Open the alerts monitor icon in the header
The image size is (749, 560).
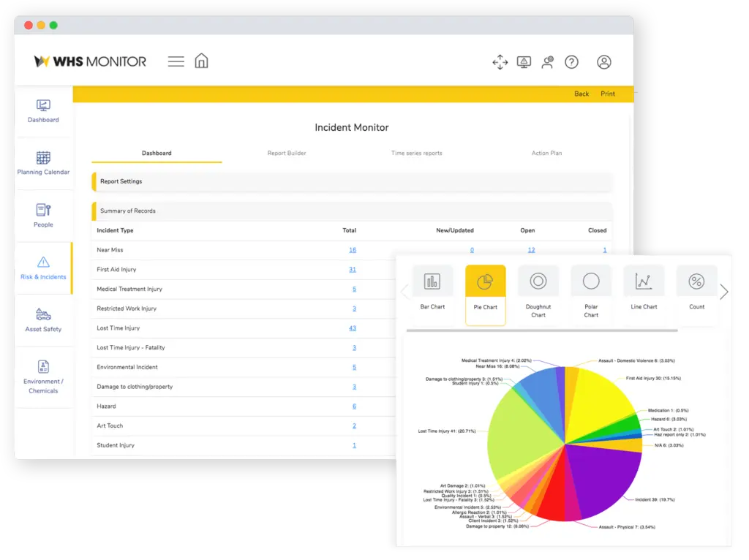point(524,62)
